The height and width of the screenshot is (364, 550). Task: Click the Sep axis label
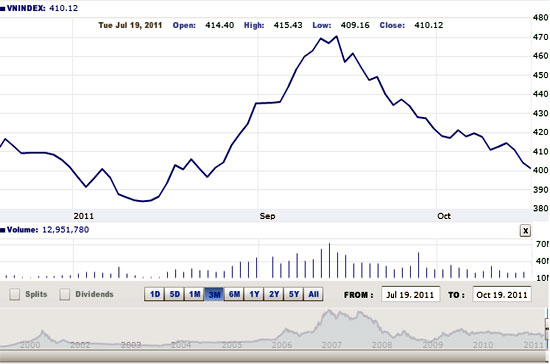[267, 216]
